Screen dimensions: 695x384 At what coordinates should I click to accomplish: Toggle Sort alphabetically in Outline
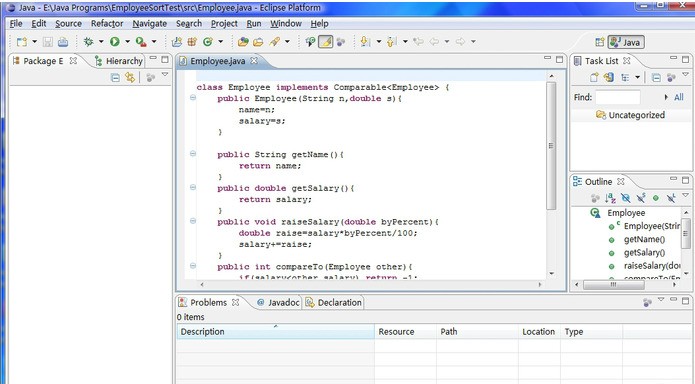610,198
